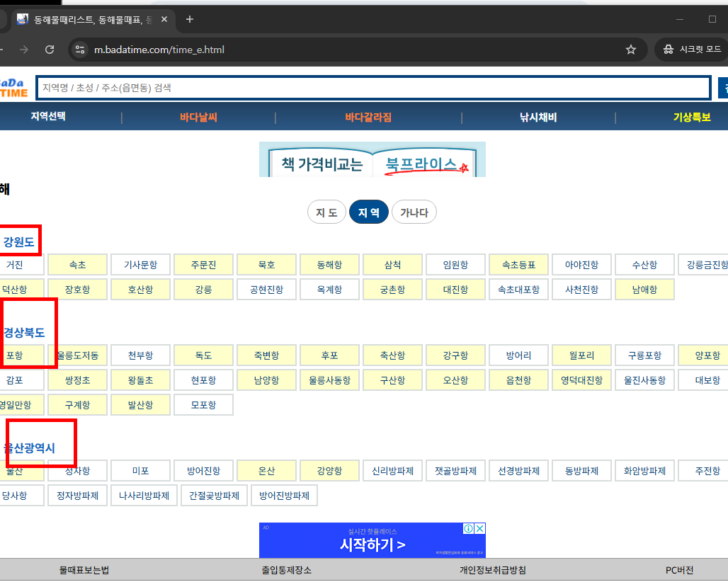Viewport: 728px width, 587px height.
Task: Close the 동해물때리스트 browser tab
Action: click(164, 20)
